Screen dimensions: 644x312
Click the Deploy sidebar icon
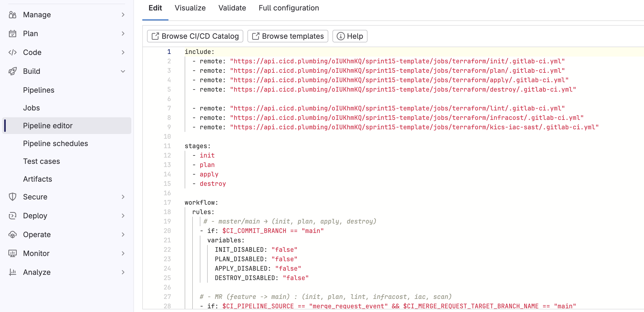12,216
